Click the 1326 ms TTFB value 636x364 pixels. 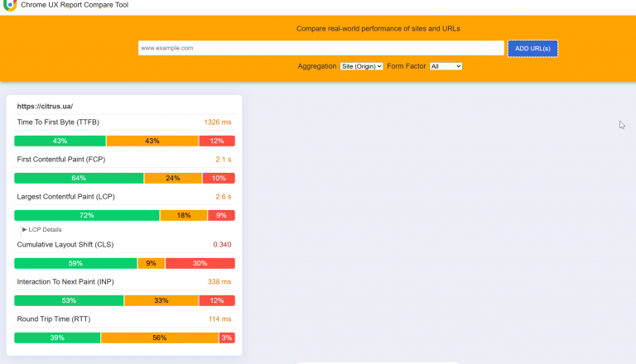coord(218,122)
